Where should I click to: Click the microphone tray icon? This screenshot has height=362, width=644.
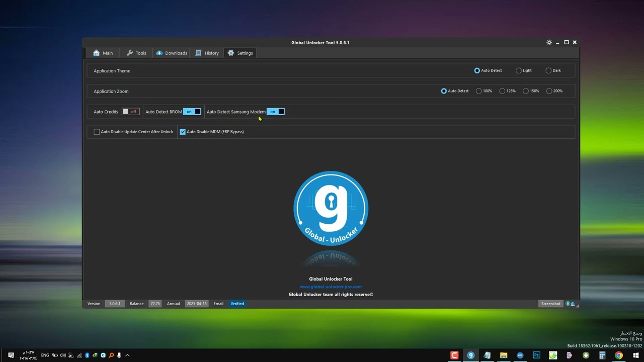click(119, 355)
